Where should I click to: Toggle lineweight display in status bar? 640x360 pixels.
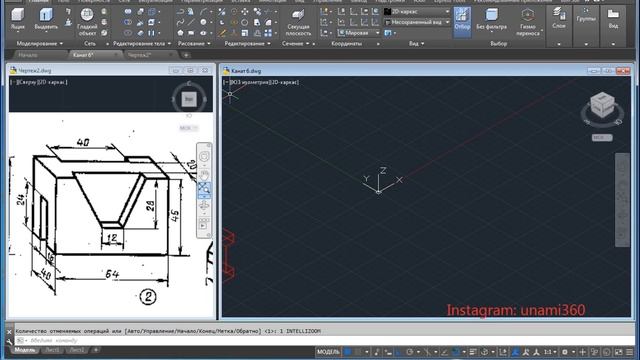(x=473, y=351)
